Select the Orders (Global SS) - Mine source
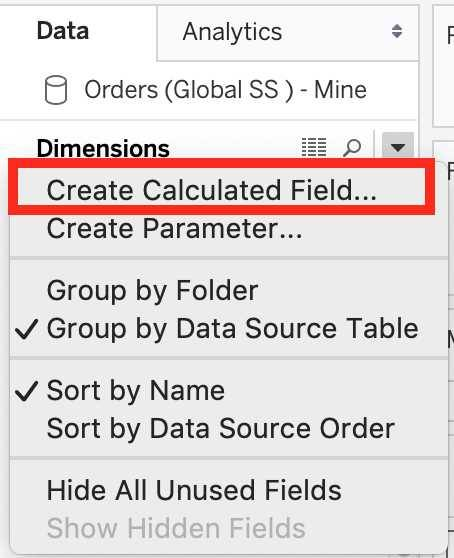Image resolution: width=454 pixels, height=558 pixels. (x=226, y=90)
